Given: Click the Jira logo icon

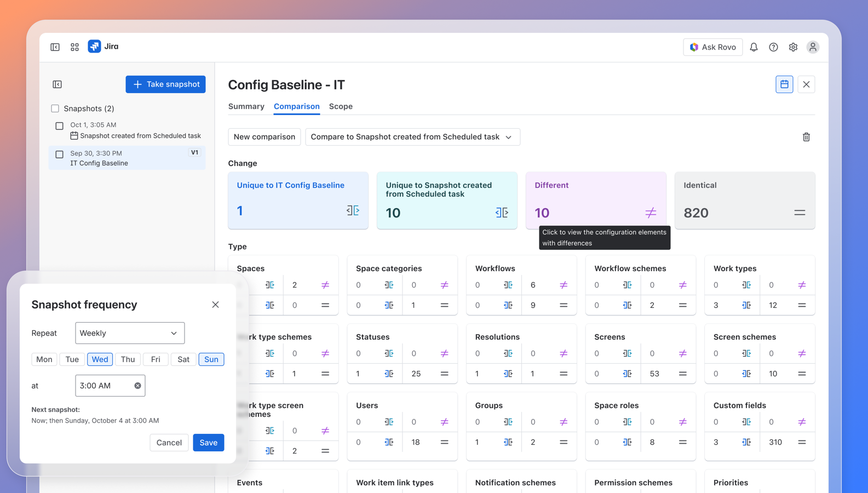Looking at the screenshot, I should [x=94, y=47].
